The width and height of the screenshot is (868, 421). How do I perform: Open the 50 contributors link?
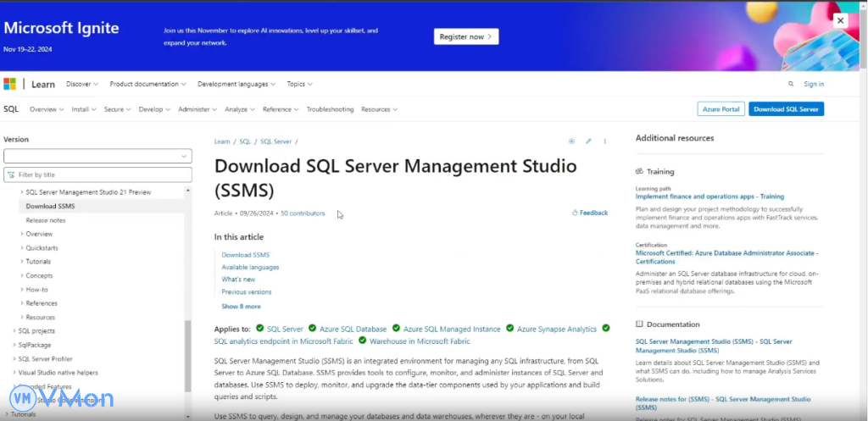[x=303, y=213]
